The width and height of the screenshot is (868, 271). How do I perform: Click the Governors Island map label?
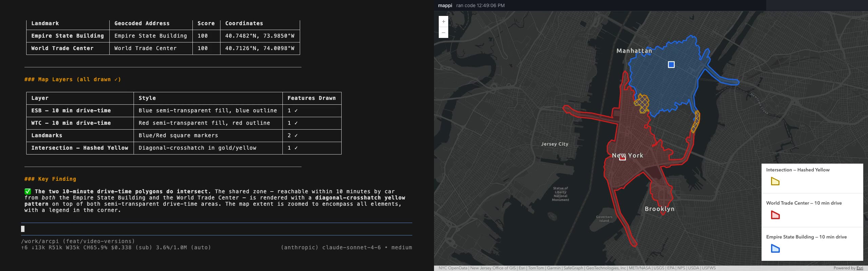click(x=604, y=219)
